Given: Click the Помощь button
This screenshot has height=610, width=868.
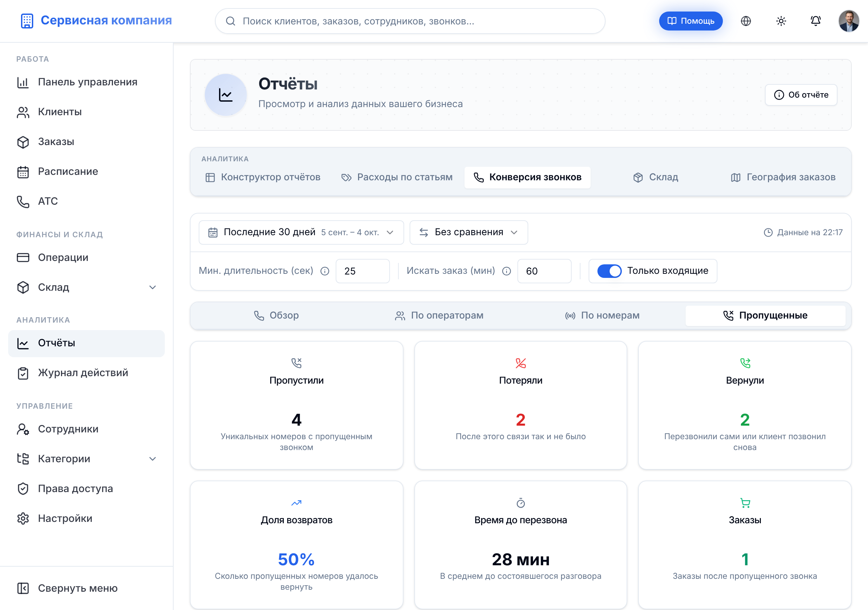Looking at the screenshot, I should tap(690, 21).
